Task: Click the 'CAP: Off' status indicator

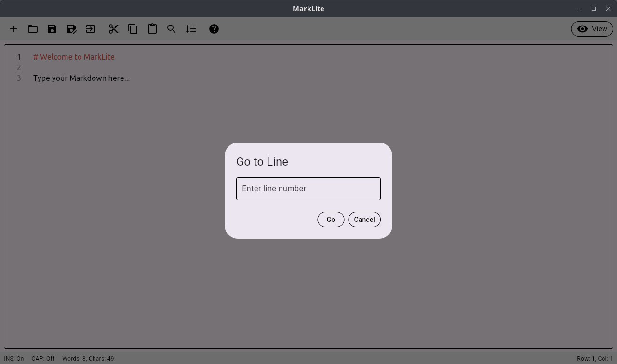Action: (43, 359)
